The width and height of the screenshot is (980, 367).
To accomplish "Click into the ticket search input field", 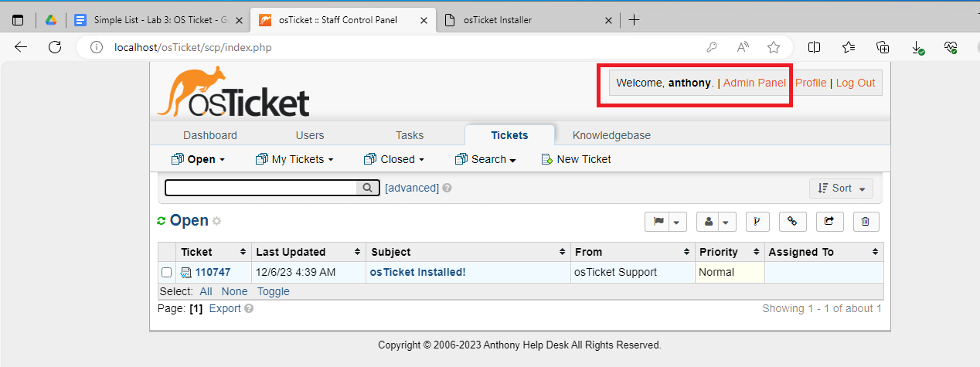I will coord(261,188).
